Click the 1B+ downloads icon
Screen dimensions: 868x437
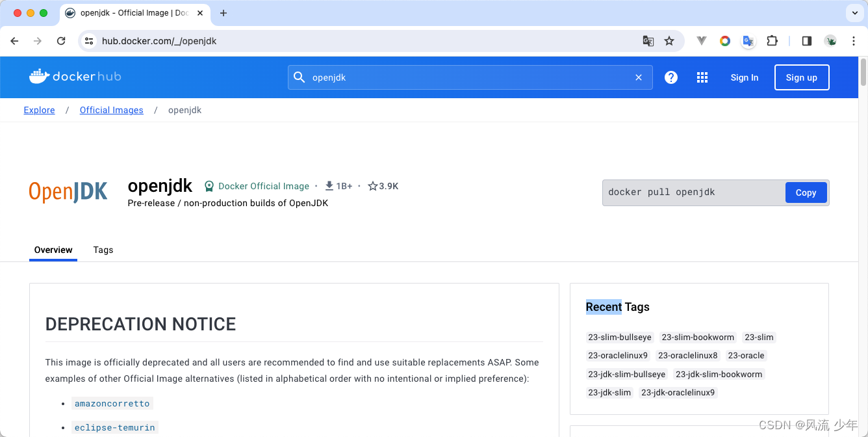pyautogui.click(x=329, y=186)
